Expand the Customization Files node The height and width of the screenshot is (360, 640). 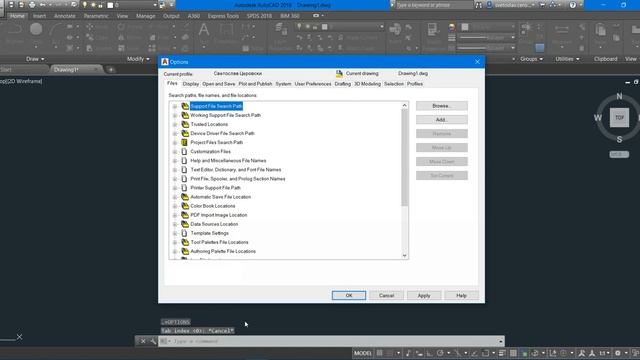point(175,151)
